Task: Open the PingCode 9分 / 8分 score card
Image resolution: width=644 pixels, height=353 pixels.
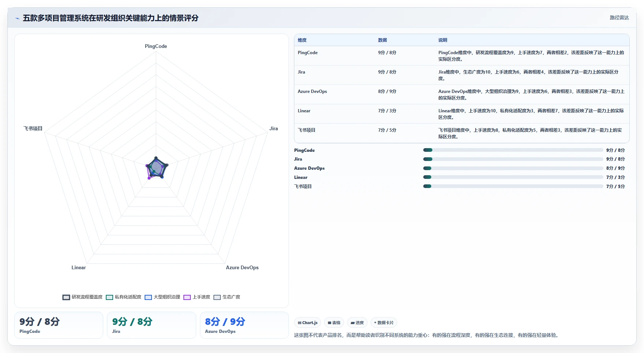Action: pos(59,325)
